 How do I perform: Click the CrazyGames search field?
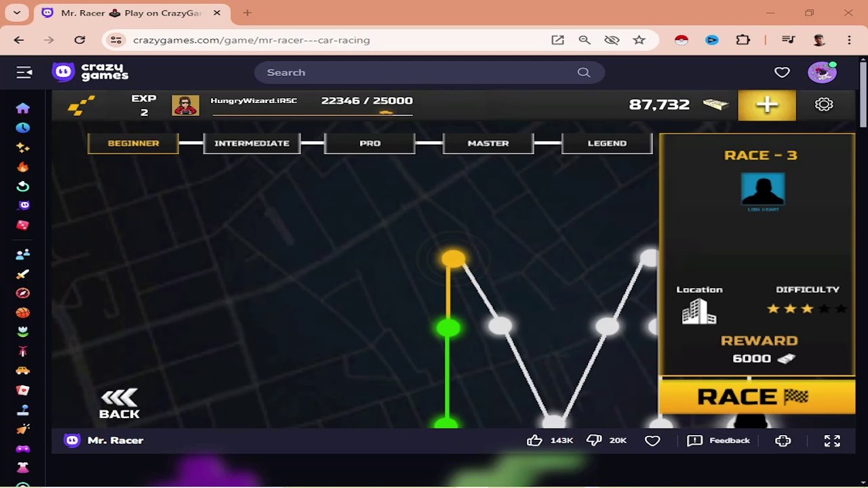point(429,73)
